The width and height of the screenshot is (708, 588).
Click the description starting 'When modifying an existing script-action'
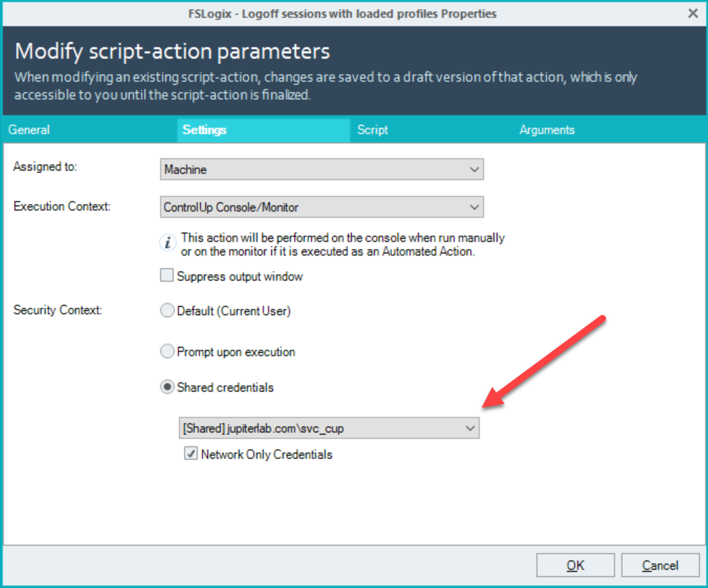tap(326, 86)
